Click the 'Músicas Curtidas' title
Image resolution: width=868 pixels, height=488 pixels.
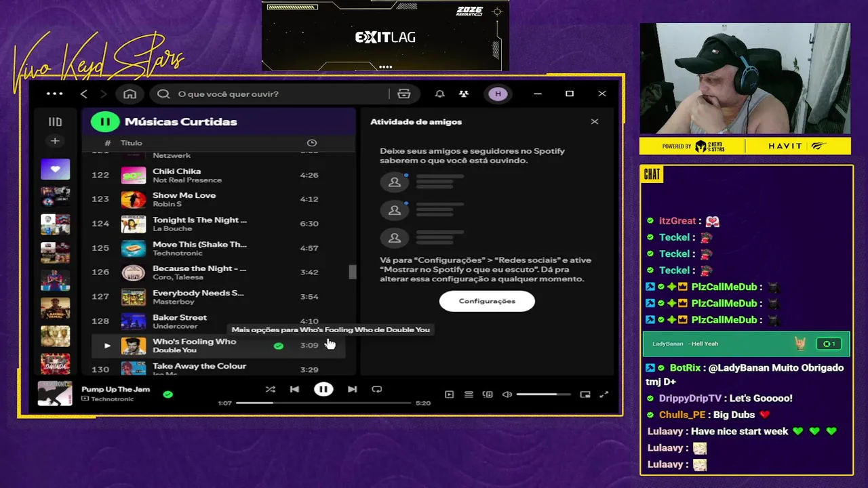[x=180, y=122]
